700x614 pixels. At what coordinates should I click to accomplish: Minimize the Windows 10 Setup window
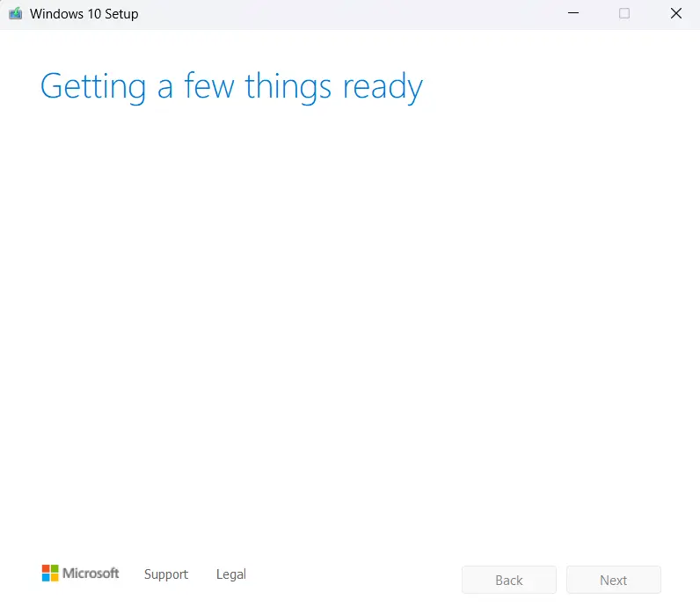(x=572, y=13)
